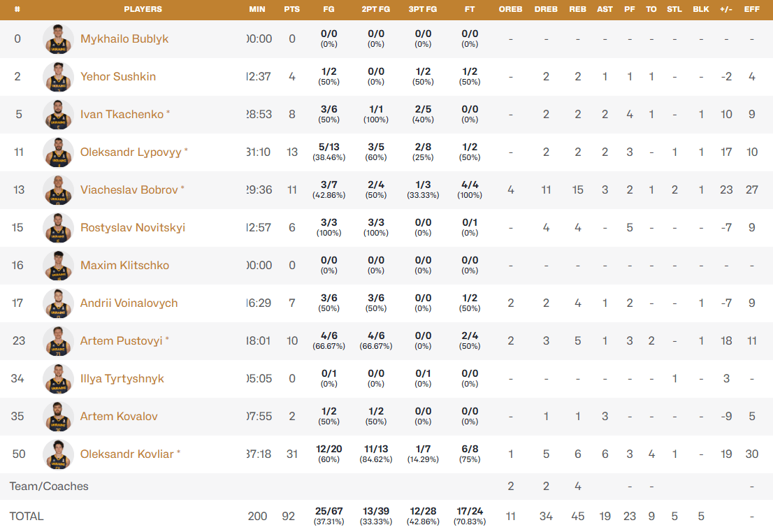Click Oleksandr Kovliar's headshot thumbnail

pyautogui.click(x=58, y=454)
